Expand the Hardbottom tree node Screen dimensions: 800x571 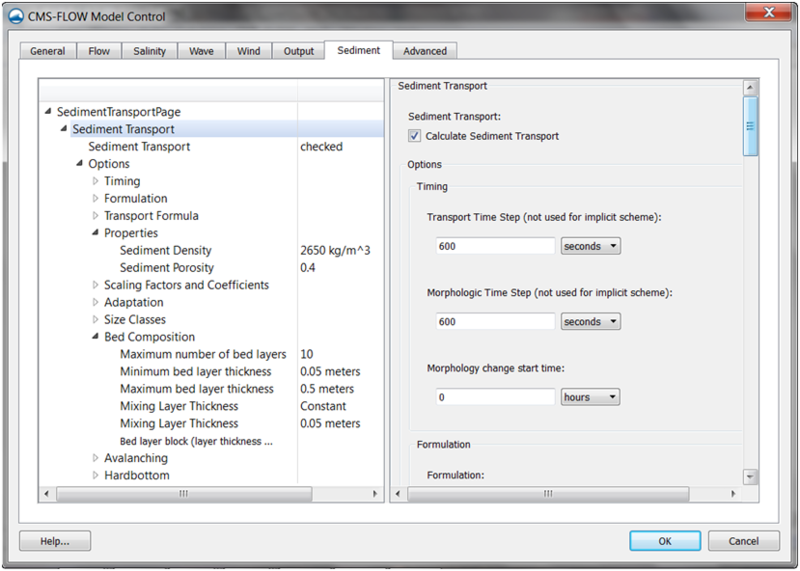(x=95, y=475)
